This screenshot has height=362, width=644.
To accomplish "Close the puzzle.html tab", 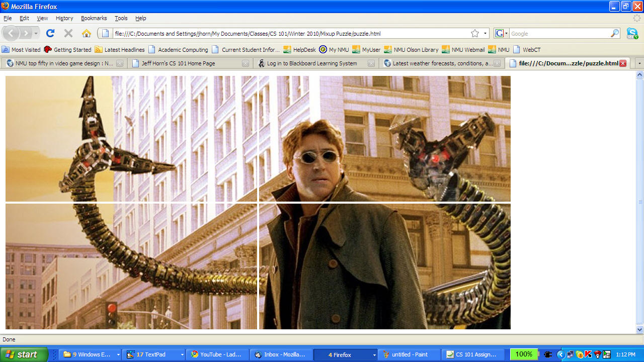I will tap(623, 63).
